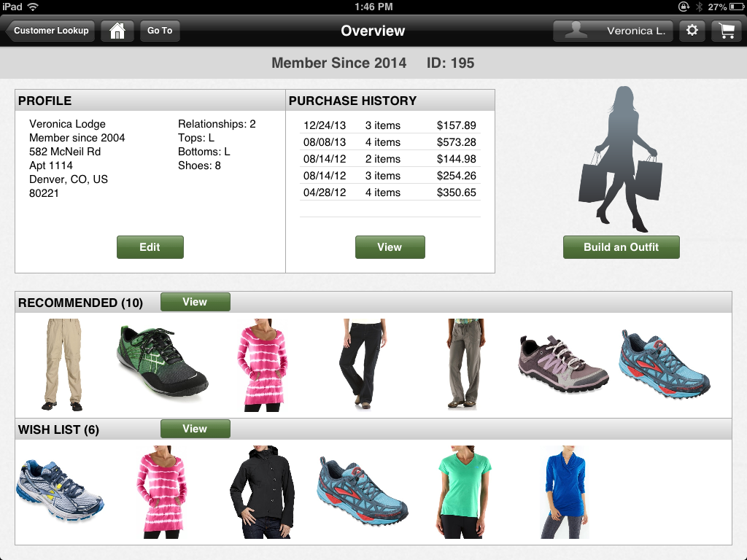
Task: Click the Build an Outfit button
Action: 621,247
